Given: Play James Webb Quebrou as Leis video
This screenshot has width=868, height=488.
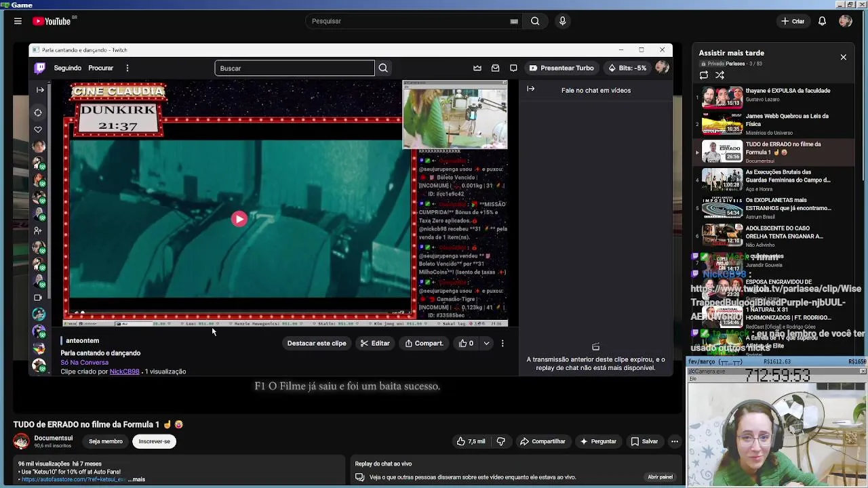Looking at the screenshot, I should point(773,124).
